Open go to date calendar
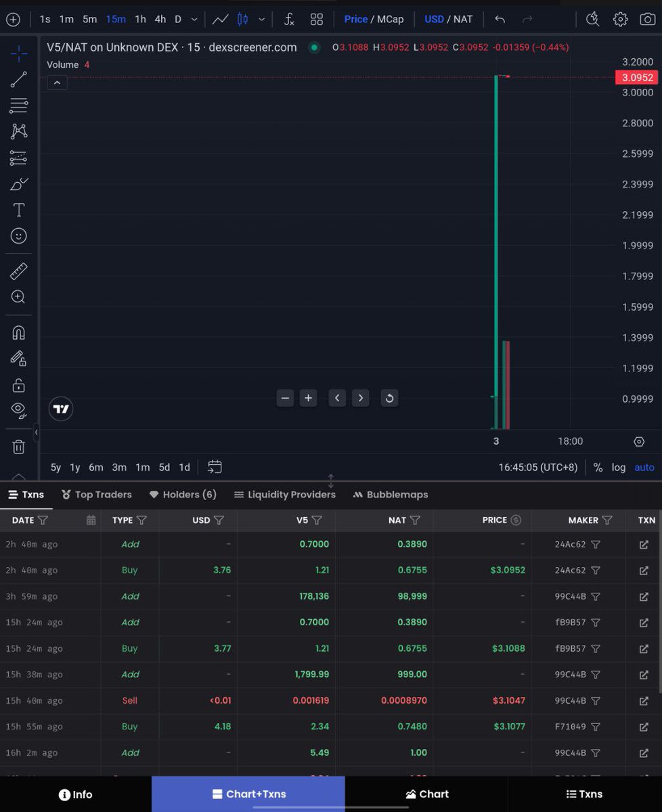Viewport: 662px width, 812px height. 215,467
